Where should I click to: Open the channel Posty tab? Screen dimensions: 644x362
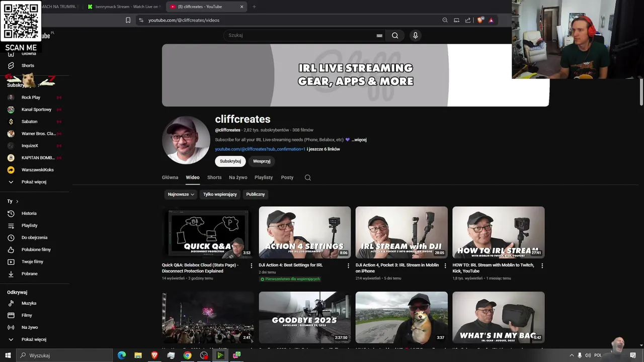[287, 177]
